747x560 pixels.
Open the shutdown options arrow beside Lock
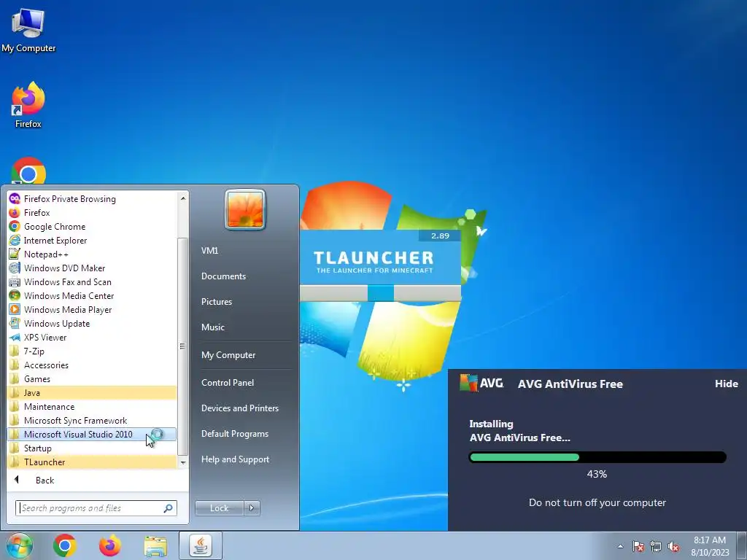[252, 508]
